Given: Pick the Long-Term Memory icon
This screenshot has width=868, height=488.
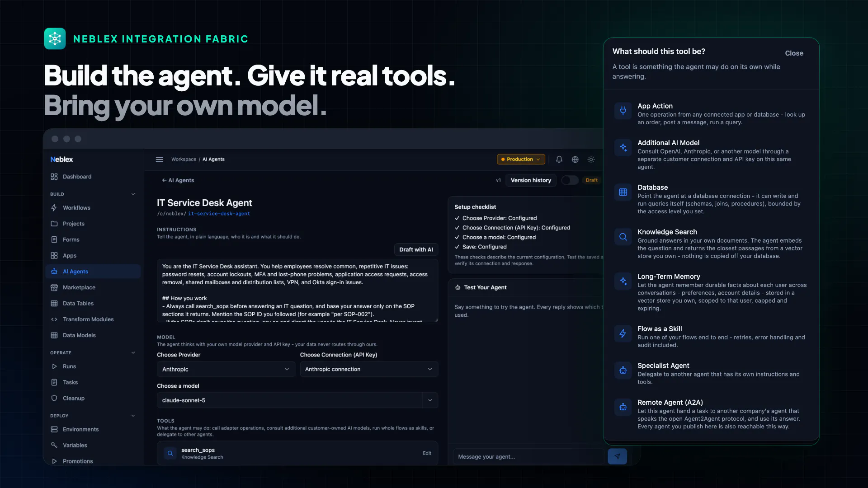Looking at the screenshot, I should pos(623,281).
